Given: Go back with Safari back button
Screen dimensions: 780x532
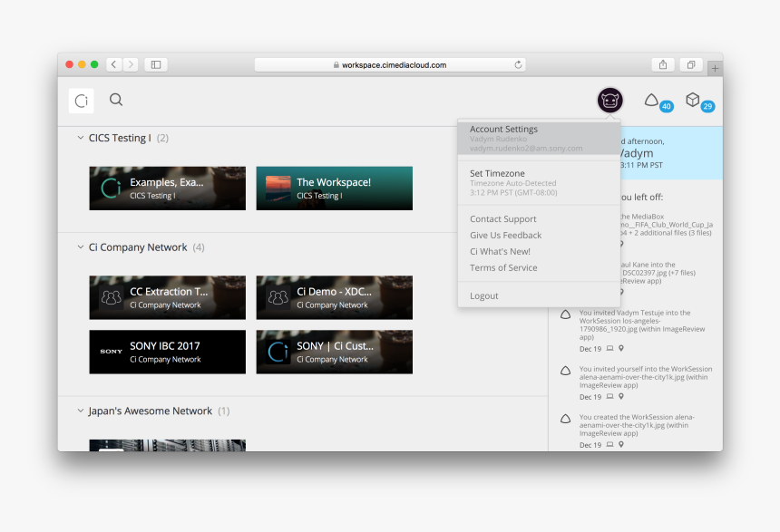Looking at the screenshot, I should pos(113,64).
